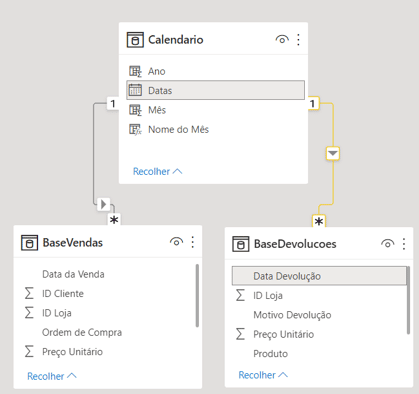Screen dimensions: 419x394
Task: Click the Calendario table icon
Action: [135, 40]
